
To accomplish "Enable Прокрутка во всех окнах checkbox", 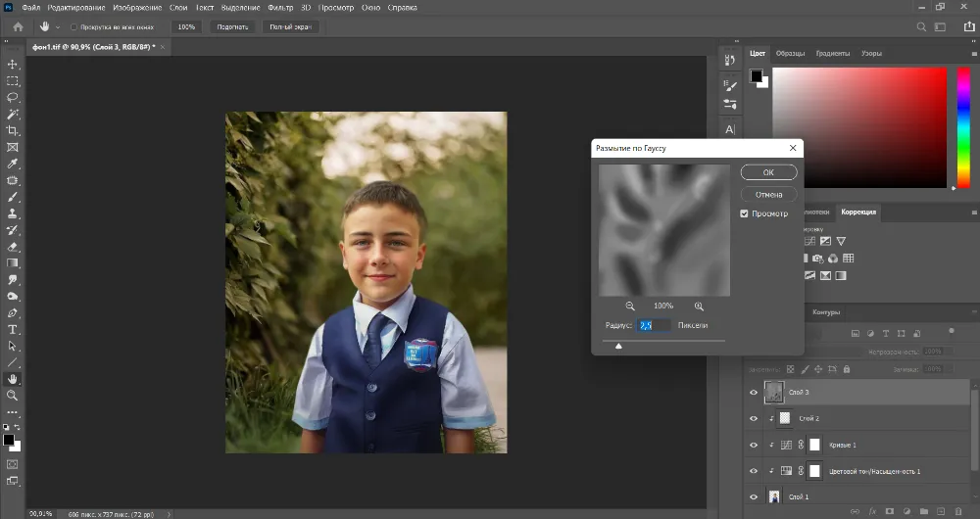I will coord(74,27).
